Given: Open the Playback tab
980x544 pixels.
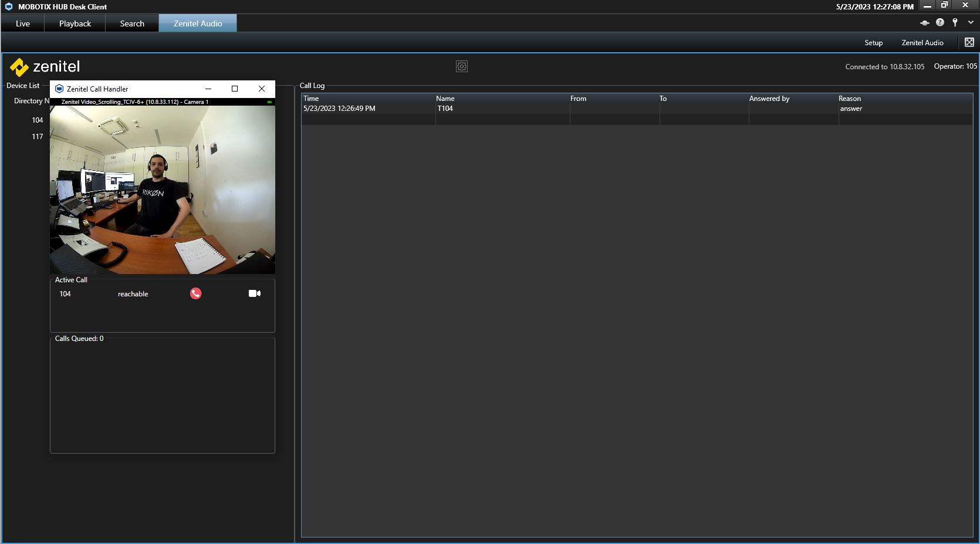Looking at the screenshot, I should [75, 23].
